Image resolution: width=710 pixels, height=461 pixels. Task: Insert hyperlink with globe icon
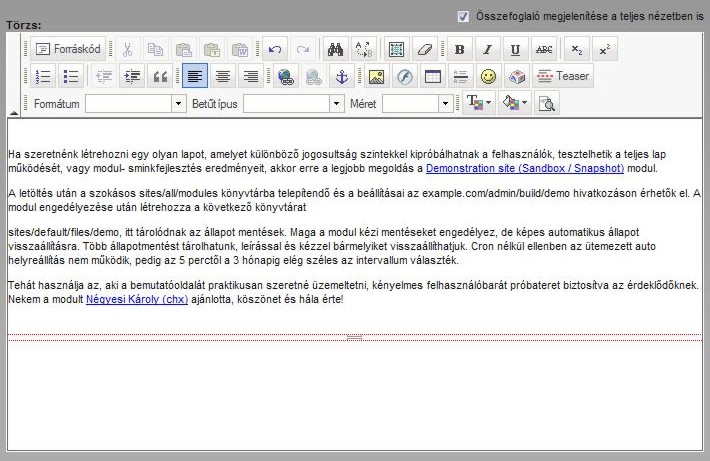[286, 76]
